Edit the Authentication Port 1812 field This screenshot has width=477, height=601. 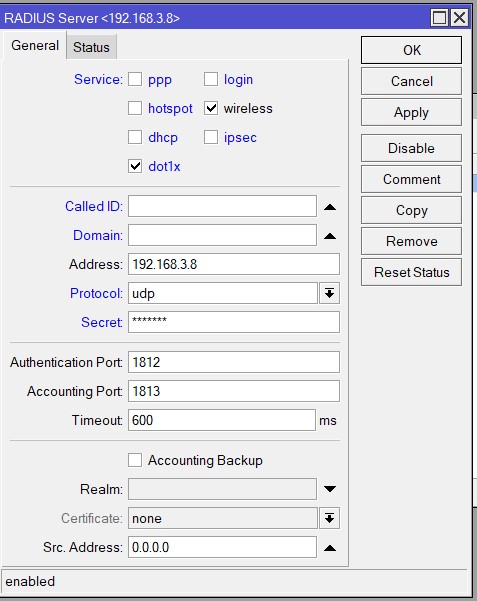[x=234, y=362]
